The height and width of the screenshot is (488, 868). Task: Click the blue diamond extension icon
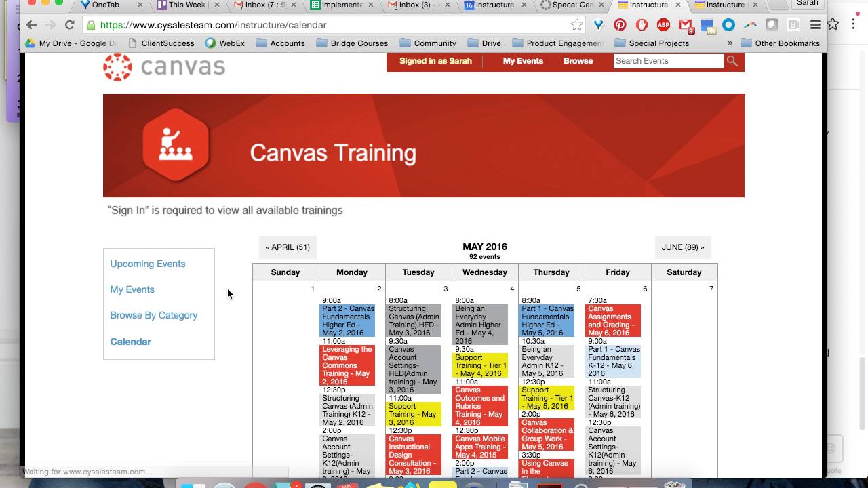tap(598, 25)
